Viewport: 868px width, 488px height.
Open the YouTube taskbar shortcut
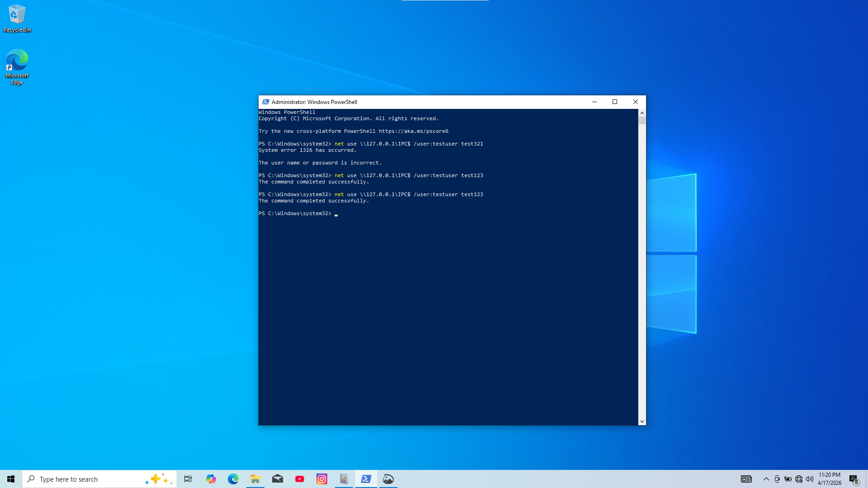[300, 479]
